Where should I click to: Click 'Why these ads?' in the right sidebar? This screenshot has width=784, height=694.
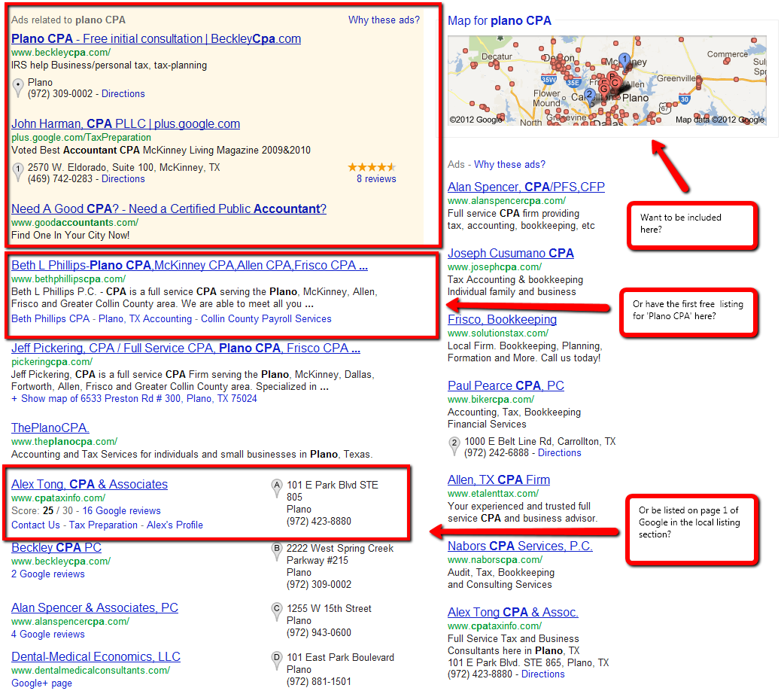coord(509,165)
